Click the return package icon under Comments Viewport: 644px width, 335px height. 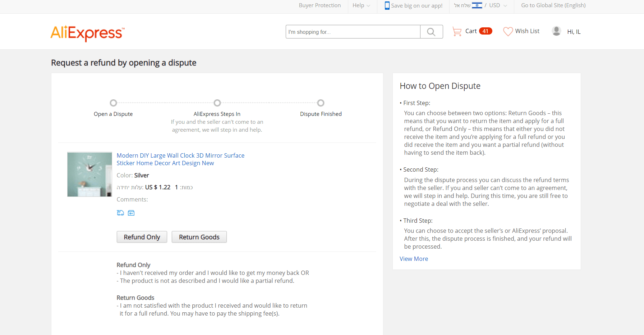click(x=131, y=213)
